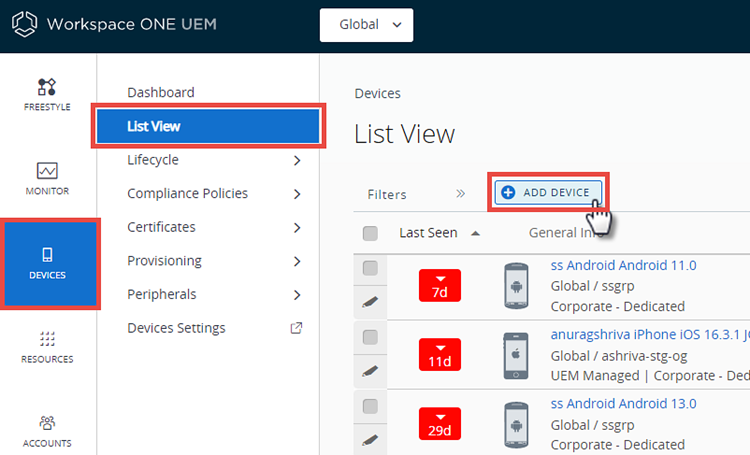Open the Global organization group dropdown

tap(366, 25)
